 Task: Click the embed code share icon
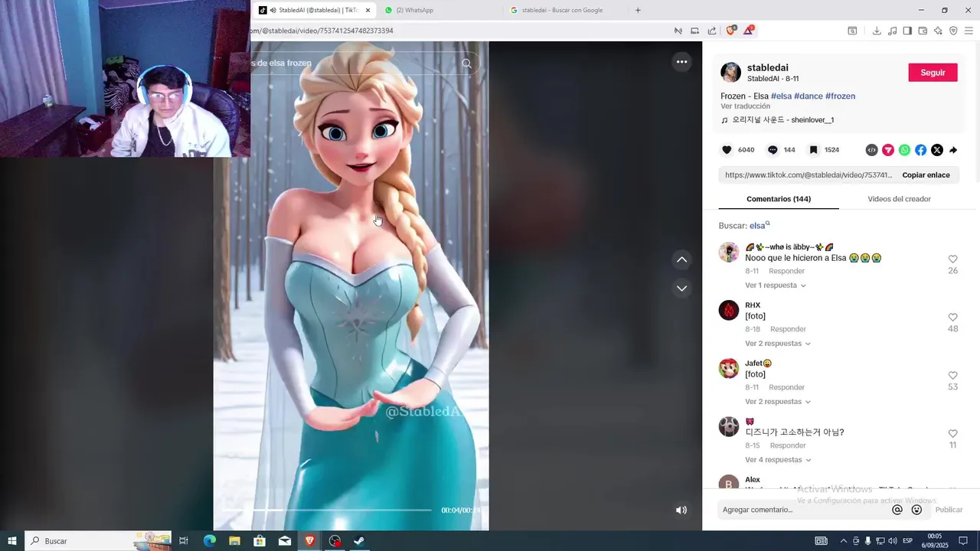(871, 150)
